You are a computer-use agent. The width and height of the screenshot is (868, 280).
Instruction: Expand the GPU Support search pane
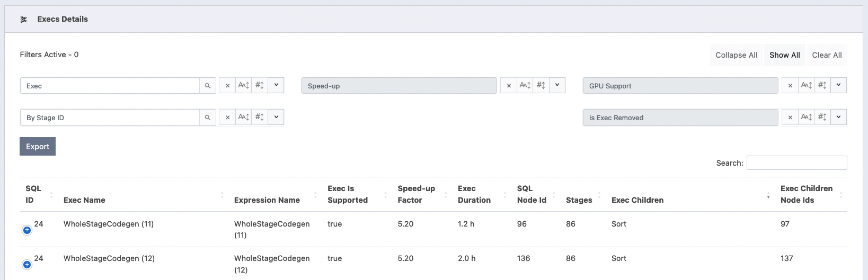click(839, 85)
